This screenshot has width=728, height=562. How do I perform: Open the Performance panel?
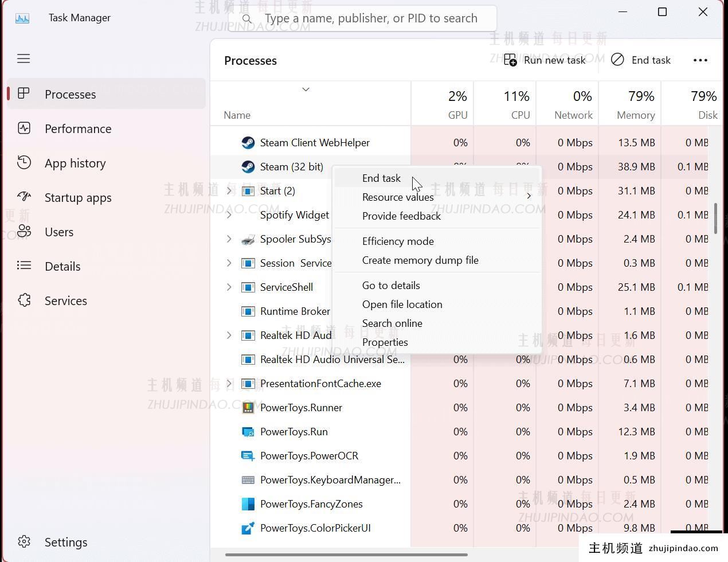(x=78, y=128)
